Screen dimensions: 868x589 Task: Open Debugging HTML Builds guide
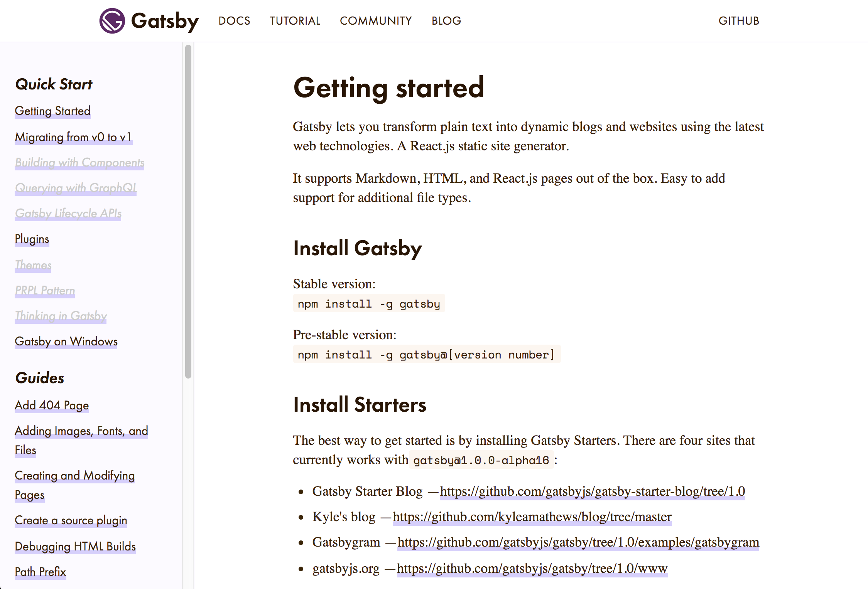tap(75, 547)
